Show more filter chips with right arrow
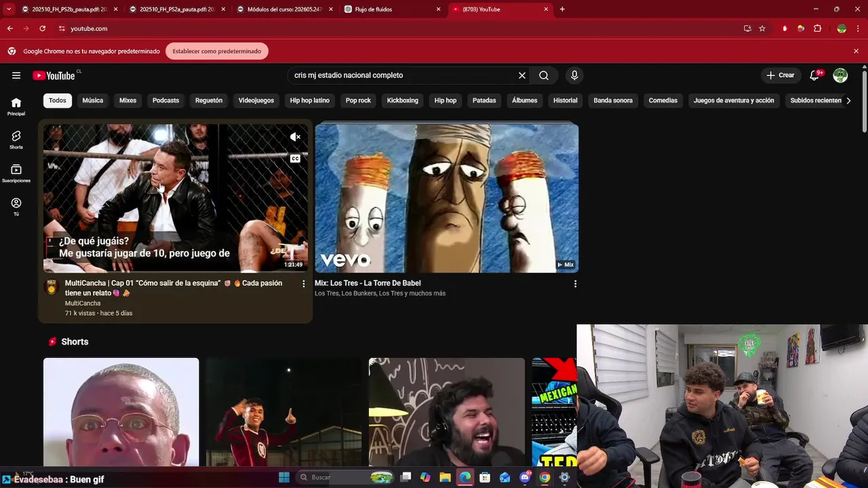Viewport: 868px width, 488px height. pyautogui.click(x=848, y=100)
